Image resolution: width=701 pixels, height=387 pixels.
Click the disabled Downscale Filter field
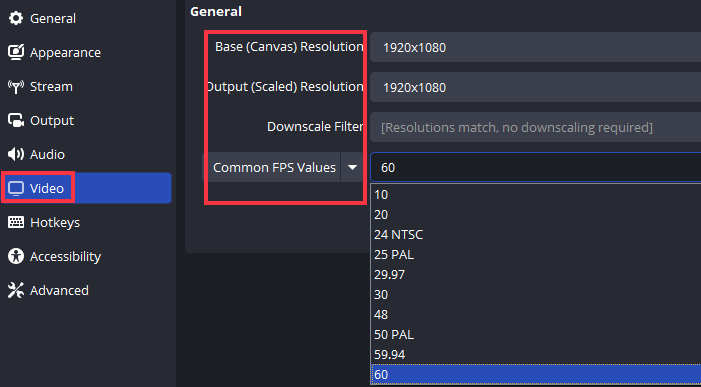[535, 127]
